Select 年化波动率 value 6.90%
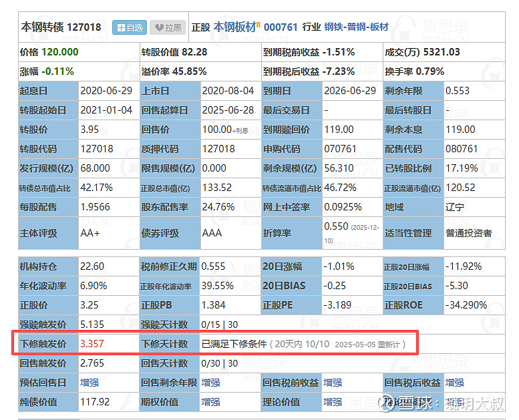The image size is (519, 420). (x=94, y=286)
